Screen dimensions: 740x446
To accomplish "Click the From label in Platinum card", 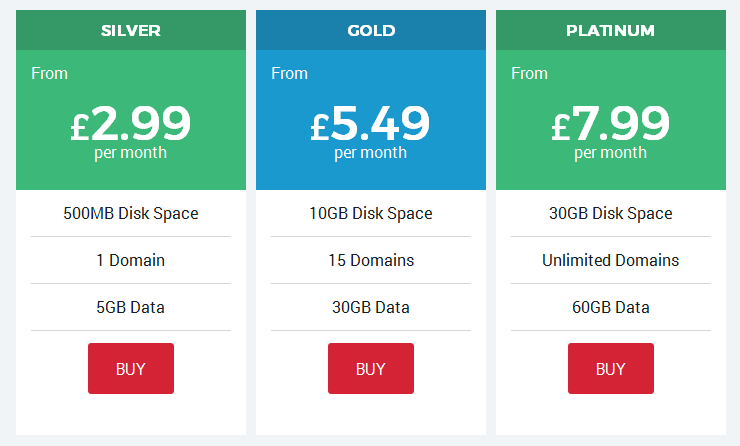I will 530,74.
